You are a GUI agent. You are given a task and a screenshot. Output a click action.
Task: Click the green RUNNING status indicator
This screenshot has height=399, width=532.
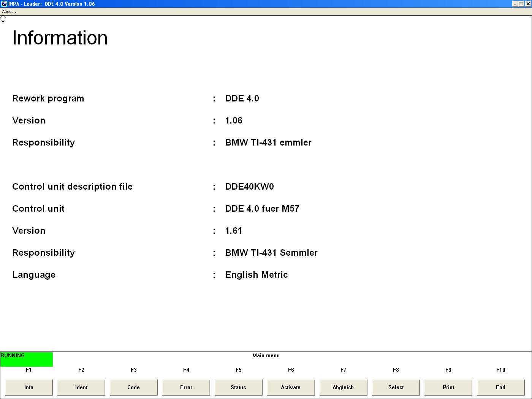pyautogui.click(x=27, y=359)
